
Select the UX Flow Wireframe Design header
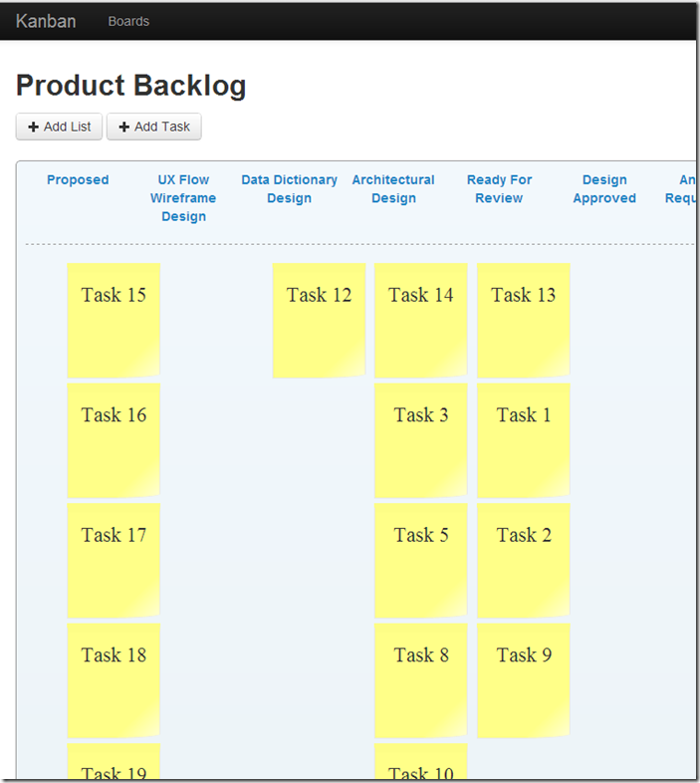click(183, 198)
